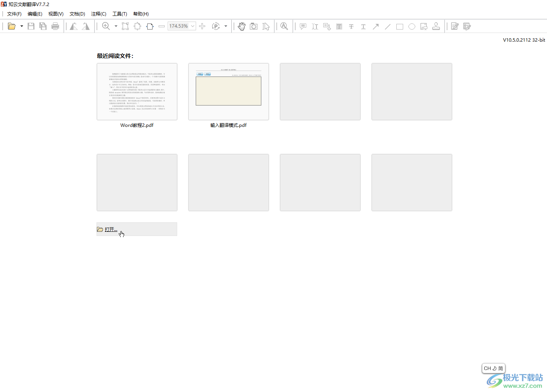Select the Hand tool
The width and height of the screenshot is (547, 392).
pos(242,26)
